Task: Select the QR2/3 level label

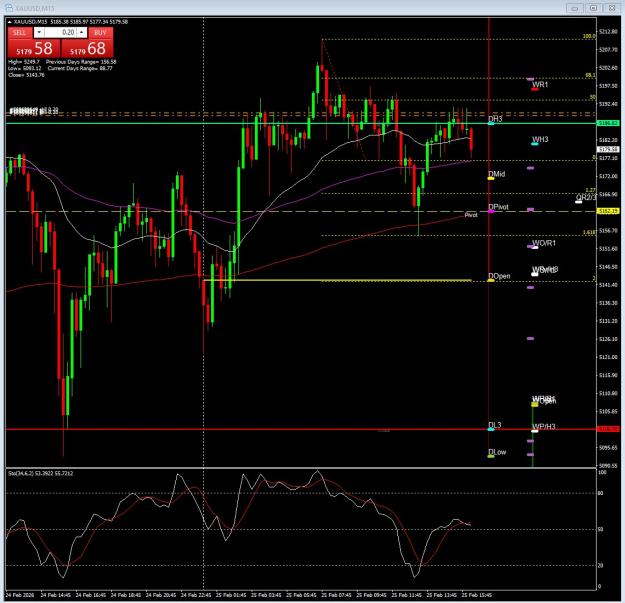Action: click(x=586, y=197)
